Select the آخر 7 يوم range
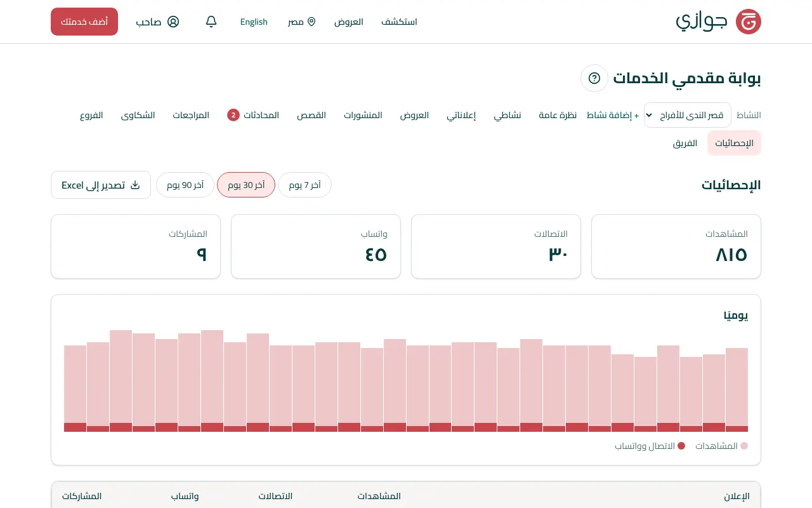Viewport: 812px width, 508px height. point(304,185)
